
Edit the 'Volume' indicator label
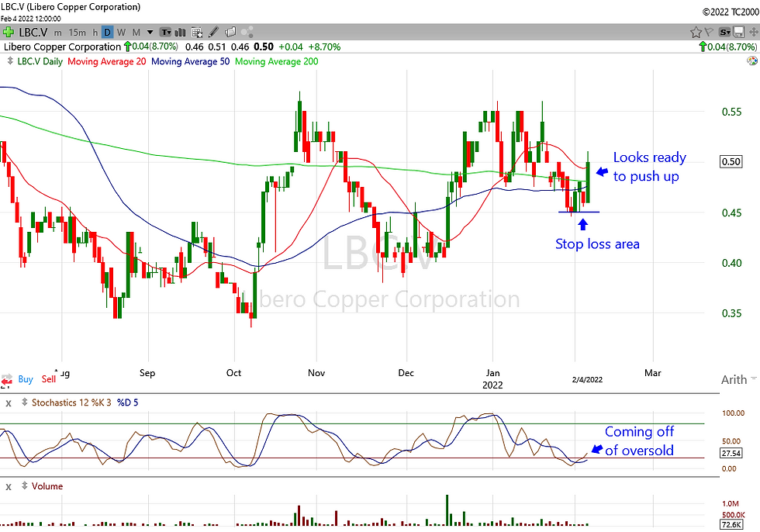(47, 486)
